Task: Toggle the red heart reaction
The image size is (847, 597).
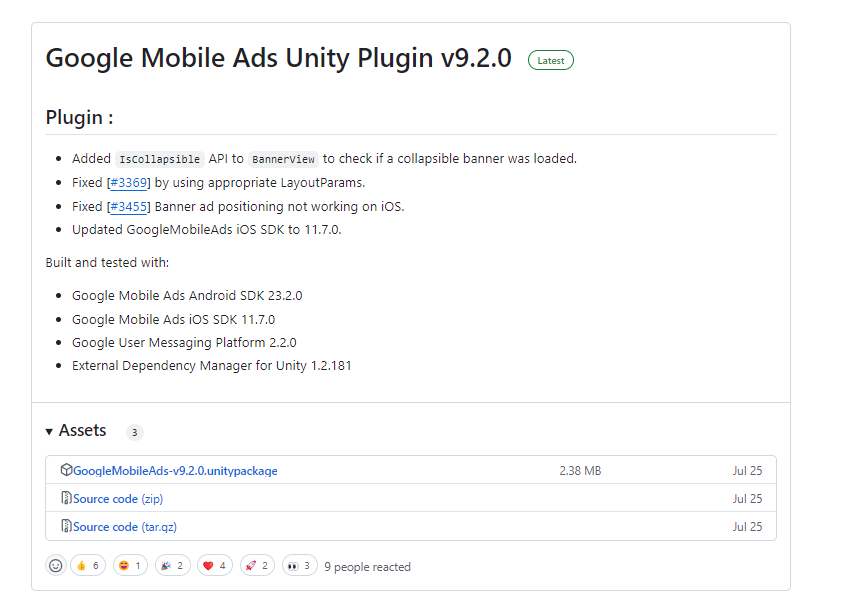Action: pyautogui.click(x=215, y=566)
